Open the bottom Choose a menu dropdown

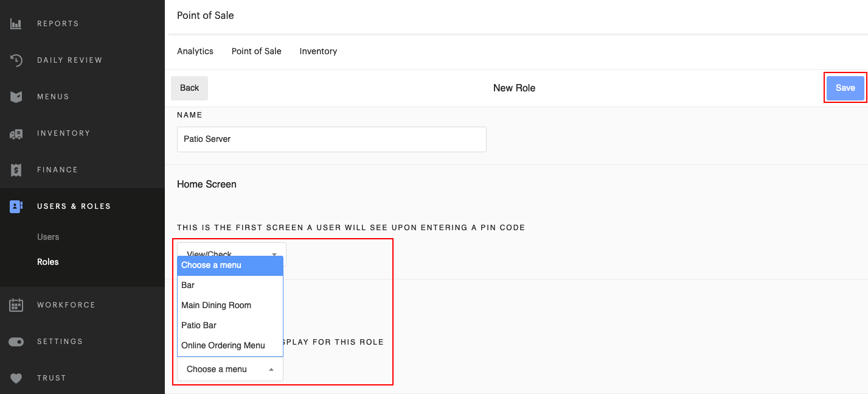(230, 369)
